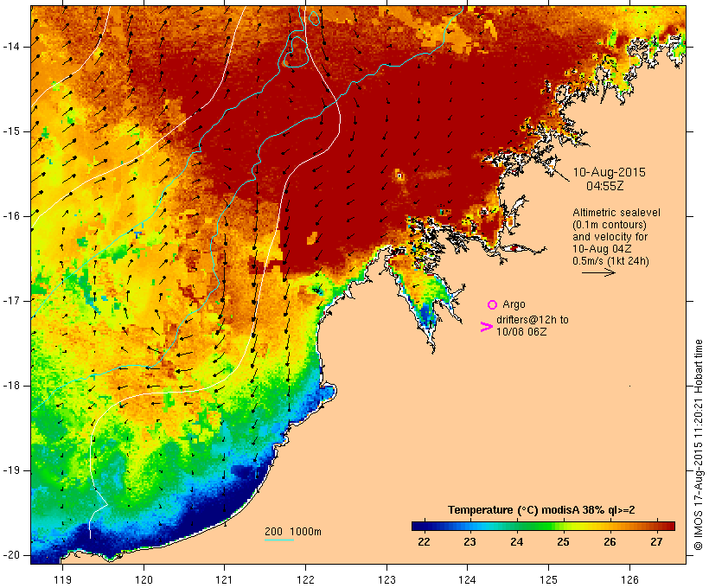Viewport: 709px width, 588px height.
Task: Click the temperature color bar legend
Action: point(543,526)
